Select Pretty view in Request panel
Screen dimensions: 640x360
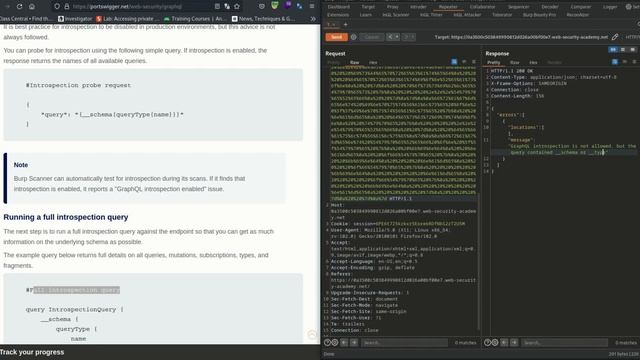[x=334, y=62]
